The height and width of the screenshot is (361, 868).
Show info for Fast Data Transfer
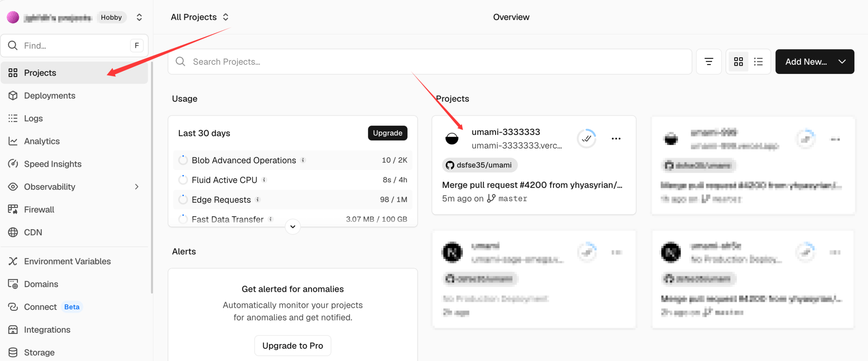point(271,219)
